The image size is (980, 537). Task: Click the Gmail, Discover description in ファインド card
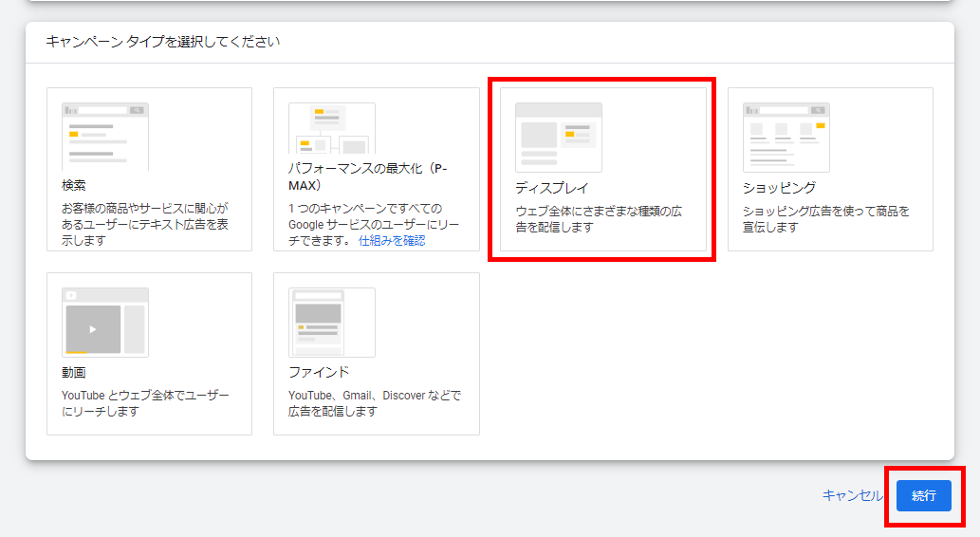tap(375, 403)
